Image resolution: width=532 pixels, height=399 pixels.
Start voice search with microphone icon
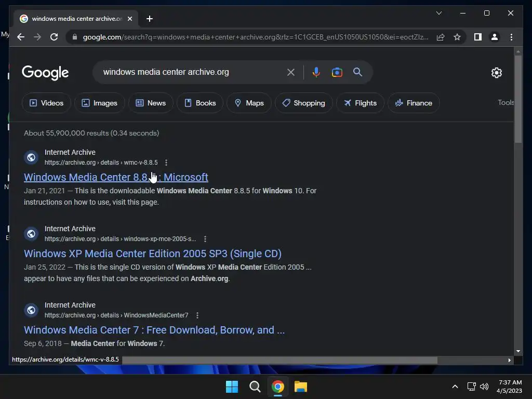coord(316,72)
